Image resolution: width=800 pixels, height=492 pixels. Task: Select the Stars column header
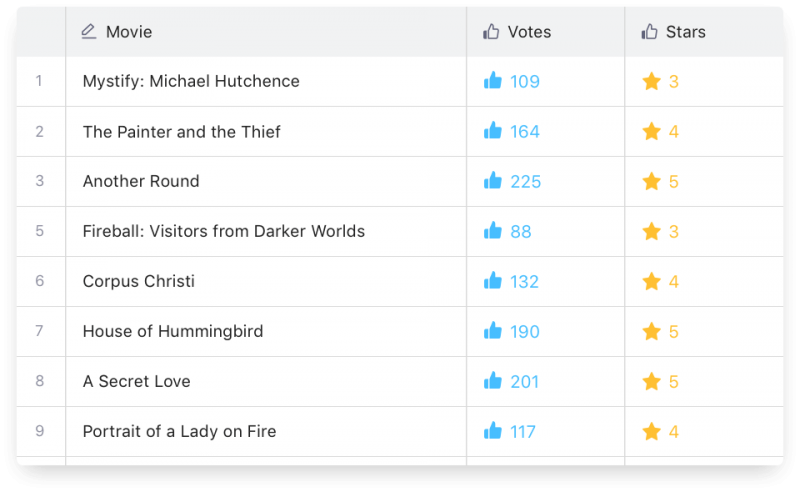tap(685, 32)
